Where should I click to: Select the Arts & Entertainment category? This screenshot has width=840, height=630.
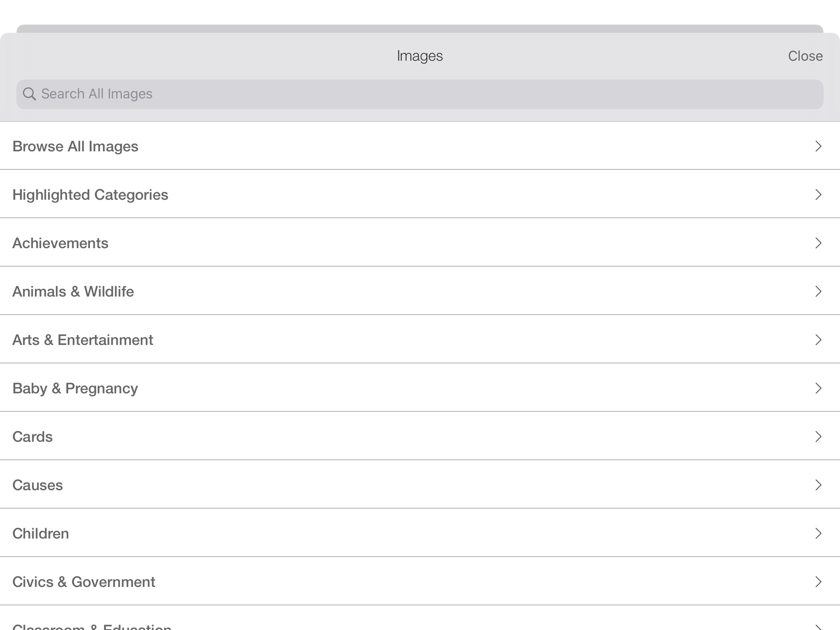(420, 339)
